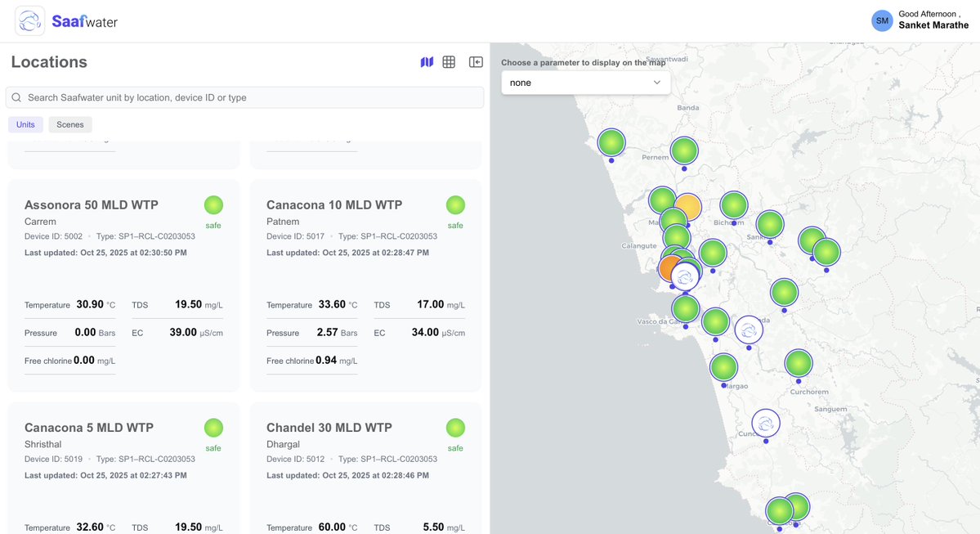Screen dimensions: 980x534
Task: Open the SM user avatar
Action: [882, 20]
